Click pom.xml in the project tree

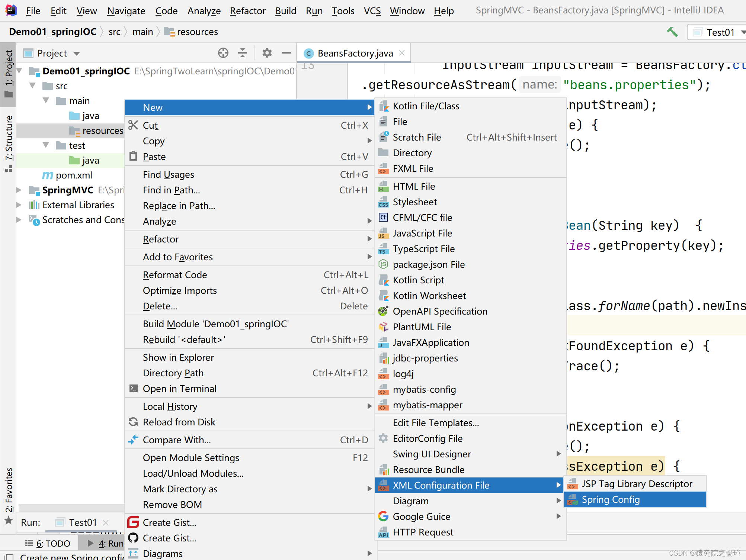tap(74, 175)
